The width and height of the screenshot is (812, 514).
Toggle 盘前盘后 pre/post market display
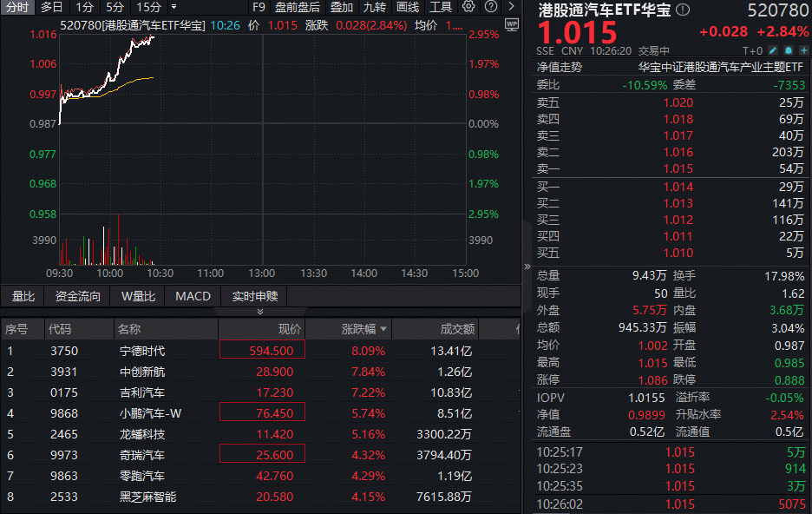tap(298, 7)
